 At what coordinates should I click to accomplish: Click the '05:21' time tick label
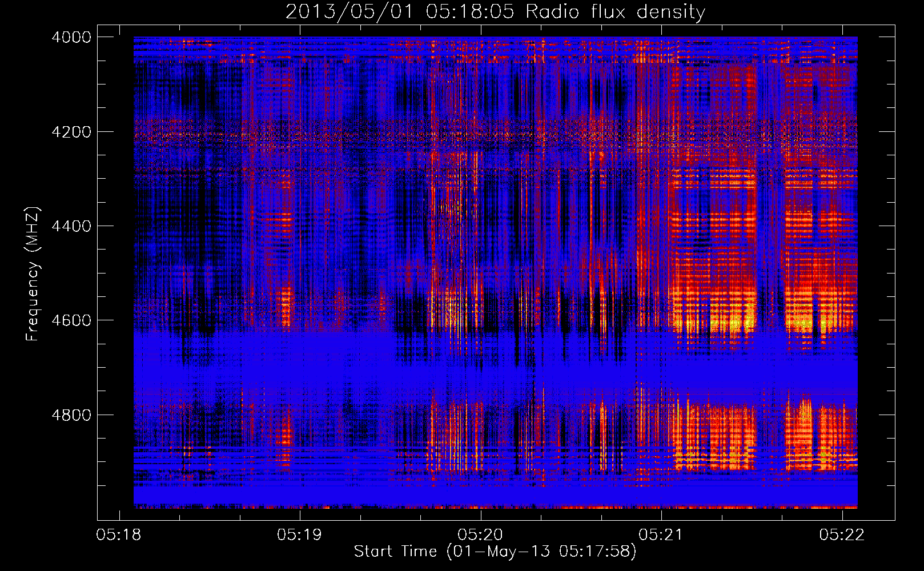(661, 534)
